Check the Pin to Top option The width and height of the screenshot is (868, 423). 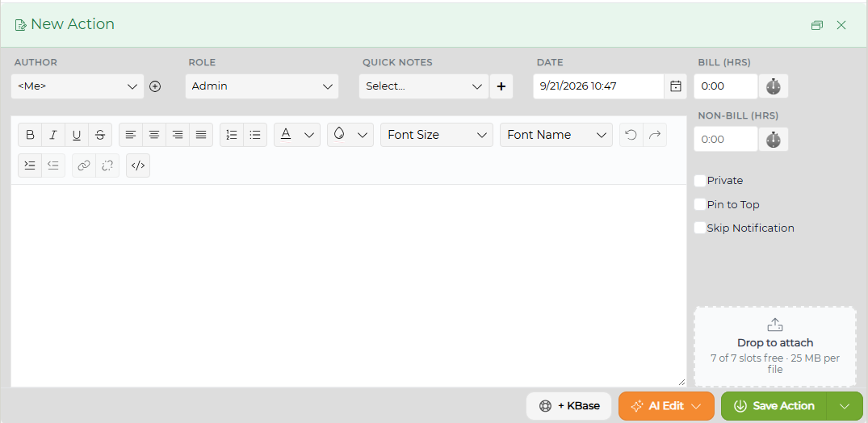click(x=700, y=204)
